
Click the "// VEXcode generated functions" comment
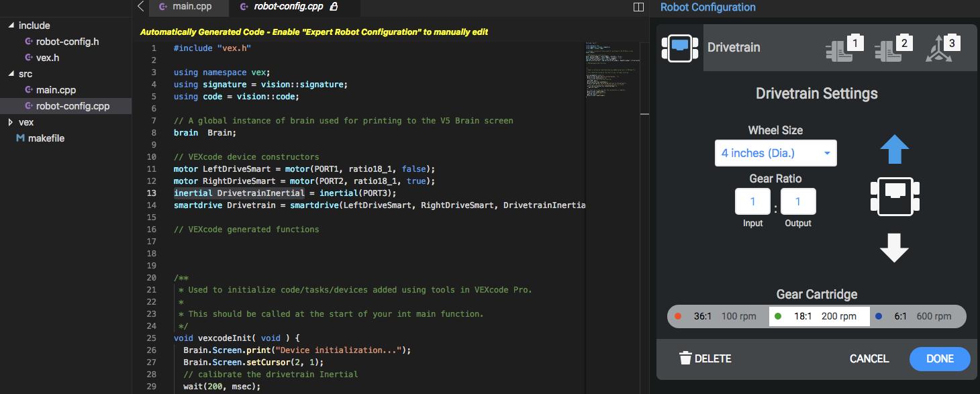(246, 230)
